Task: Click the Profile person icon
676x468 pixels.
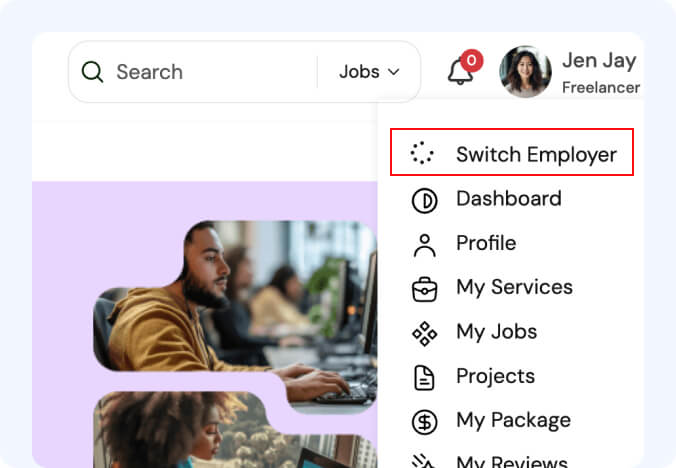Action: pyautogui.click(x=425, y=245)
